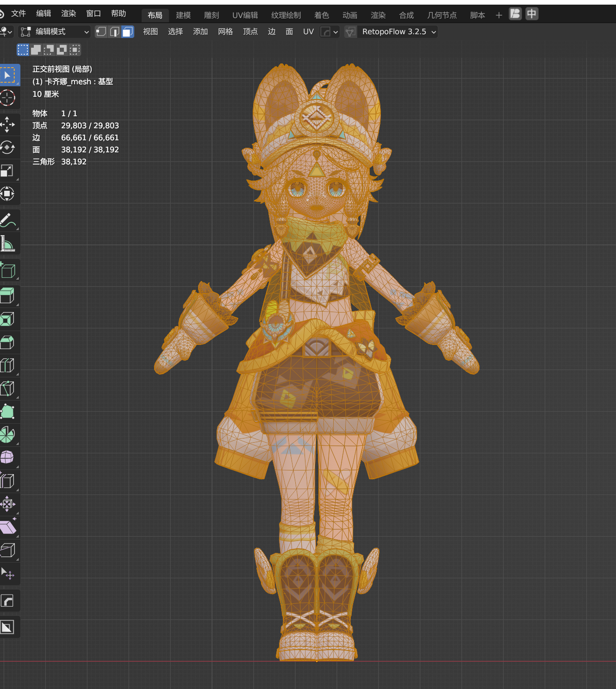
Task: Activate the Edge Slide tool
Action: pos(7,481)
